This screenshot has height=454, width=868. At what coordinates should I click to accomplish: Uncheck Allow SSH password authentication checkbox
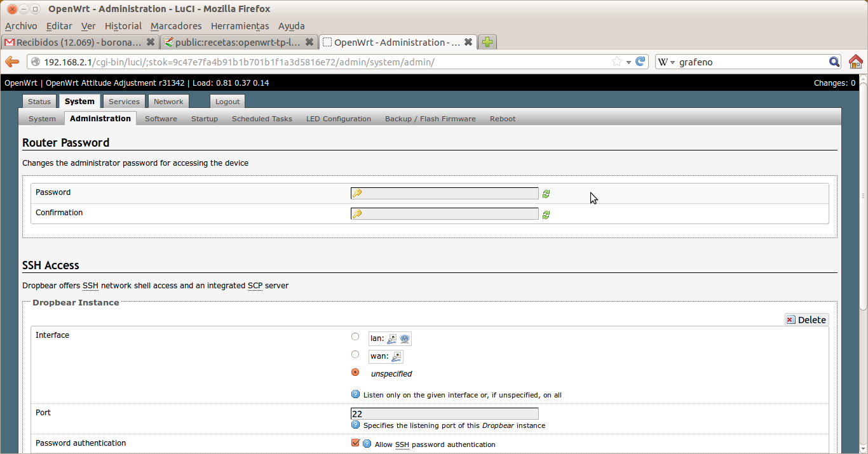pos(355,443)
